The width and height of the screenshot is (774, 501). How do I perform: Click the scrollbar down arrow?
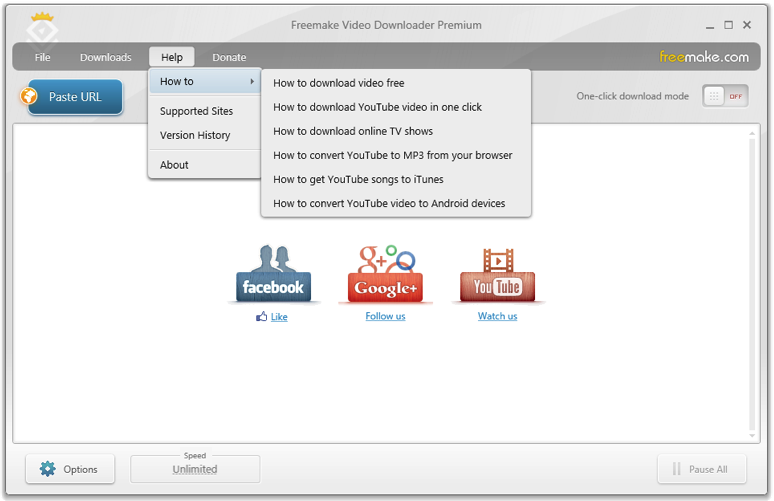(752, 435)
